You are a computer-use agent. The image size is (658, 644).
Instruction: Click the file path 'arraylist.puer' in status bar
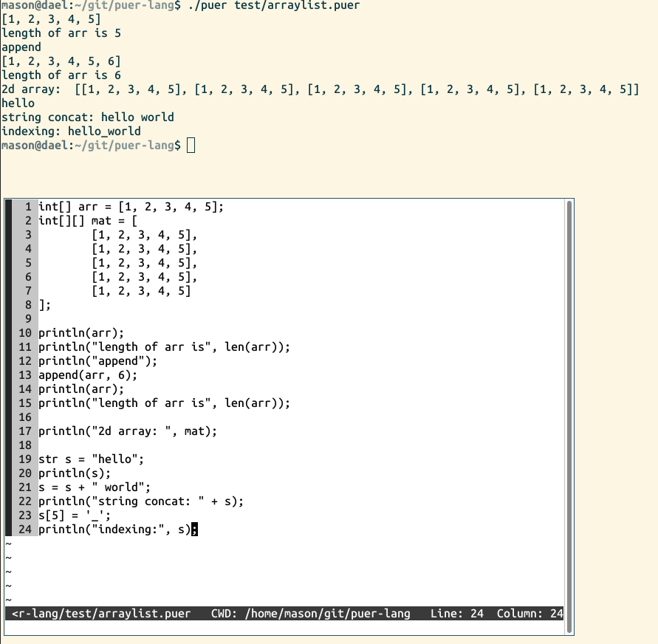(x=144, y=614)
